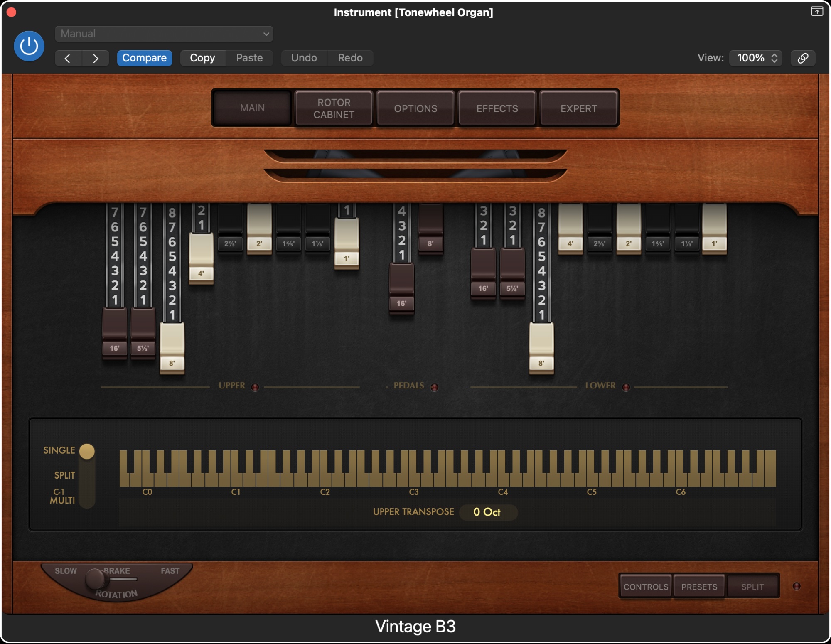Click the upper 1⅗' drawbar handle
The image size is (831, 644).
(x=288, y=229)
